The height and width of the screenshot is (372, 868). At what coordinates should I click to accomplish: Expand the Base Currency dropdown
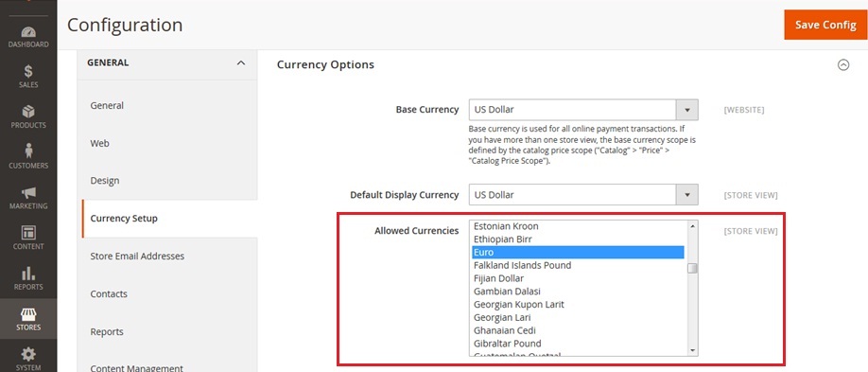[x=583, y=110]
